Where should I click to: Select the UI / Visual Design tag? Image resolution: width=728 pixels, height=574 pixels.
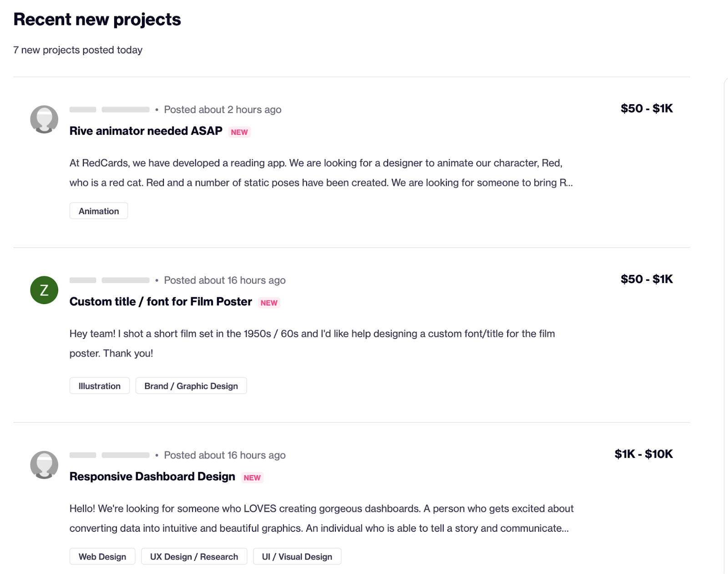tap(297, 556)
